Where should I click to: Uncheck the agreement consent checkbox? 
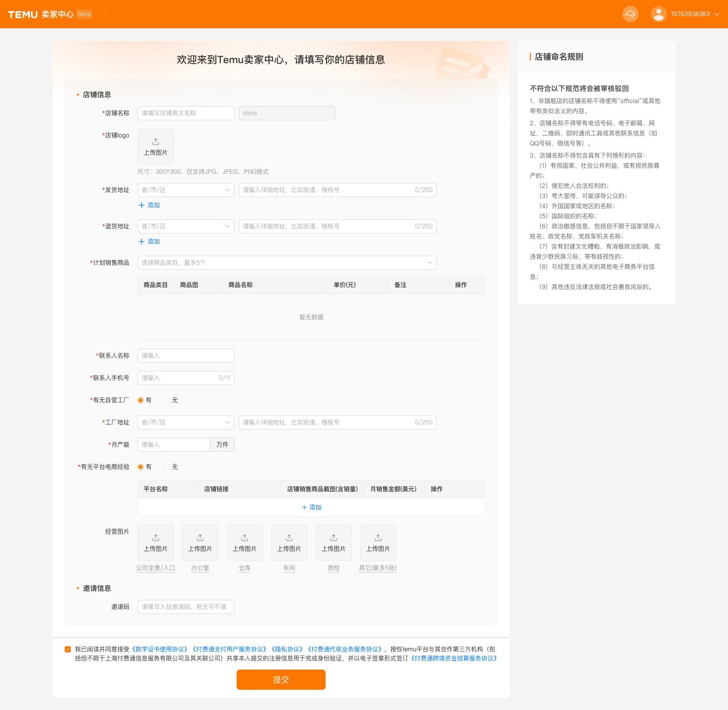[68, 649]
